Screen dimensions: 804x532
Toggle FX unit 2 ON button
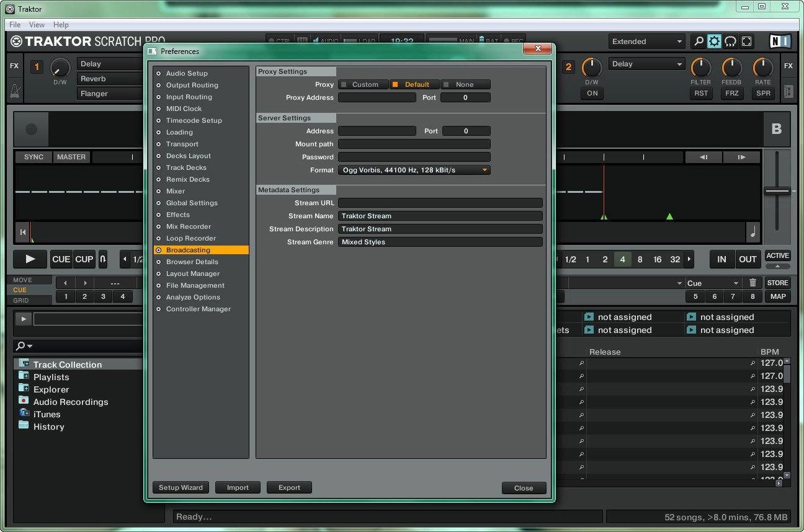[x=592, y=93]
